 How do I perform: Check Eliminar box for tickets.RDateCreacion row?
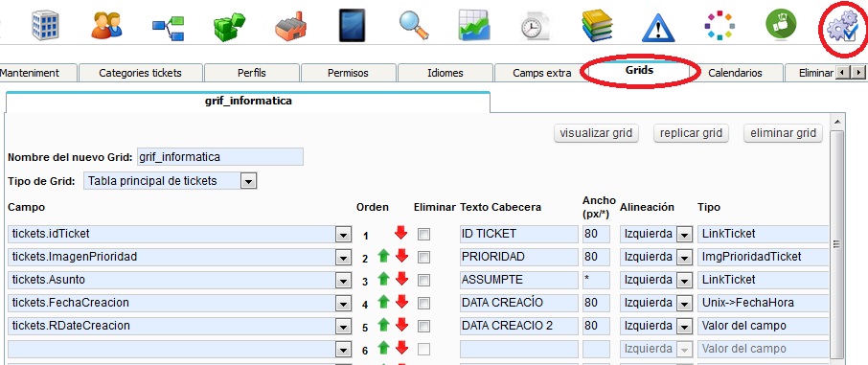click(423, 327)
